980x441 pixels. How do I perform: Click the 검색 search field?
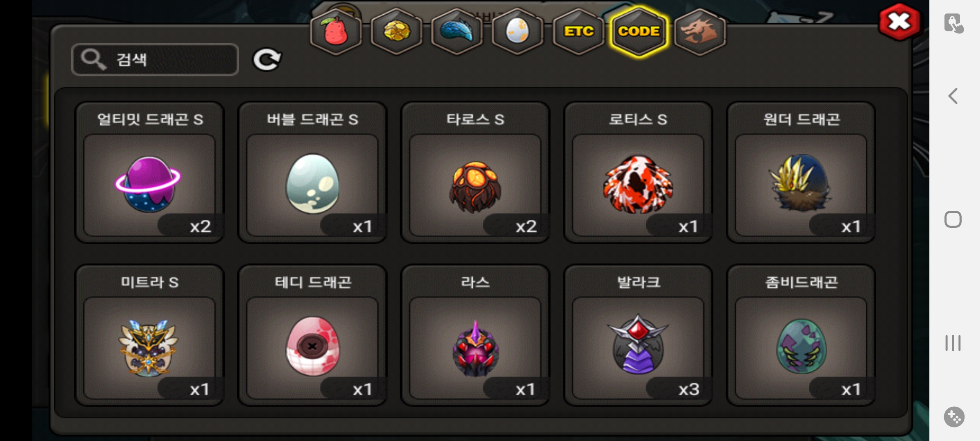(x=155, y=60)
